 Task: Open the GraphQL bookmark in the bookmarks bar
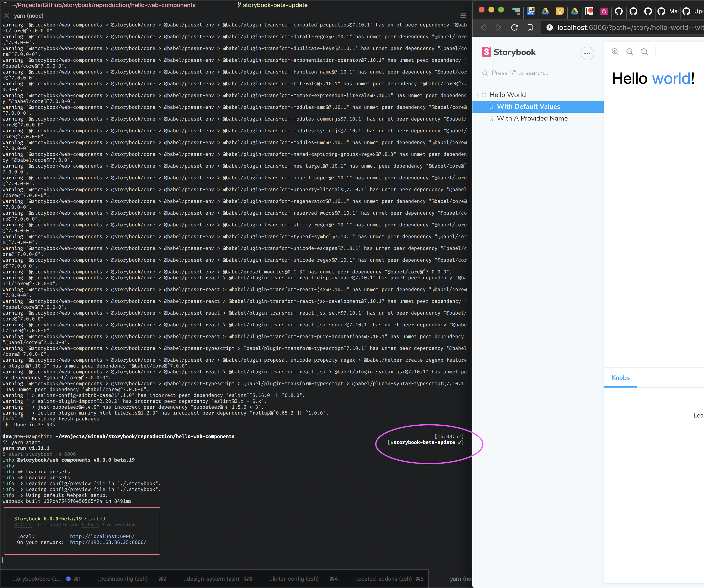pyautogui.click(x=604, y=12)
